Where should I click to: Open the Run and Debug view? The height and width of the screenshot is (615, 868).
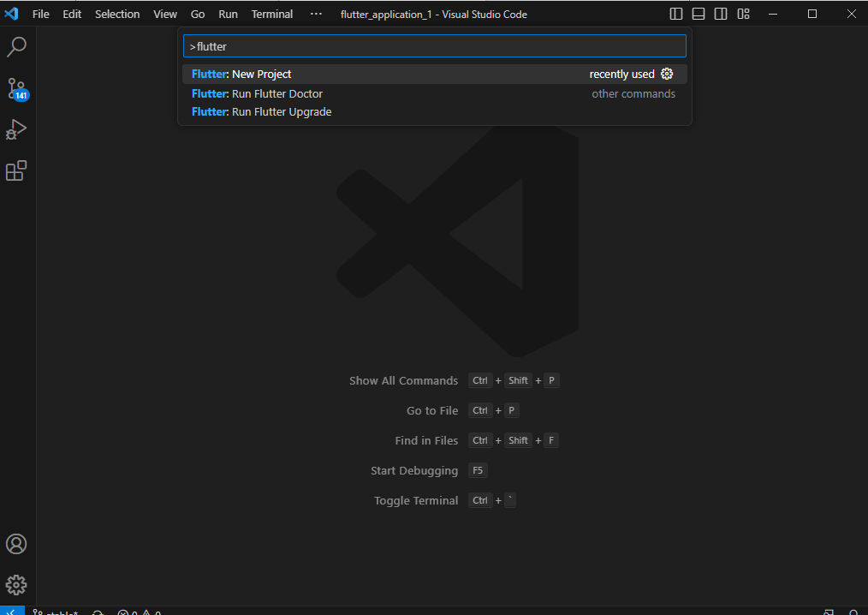click(x=16, y=129)
